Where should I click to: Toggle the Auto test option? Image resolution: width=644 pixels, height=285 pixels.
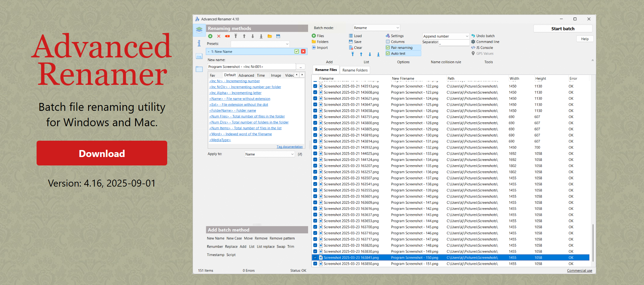tap(403, 53)
